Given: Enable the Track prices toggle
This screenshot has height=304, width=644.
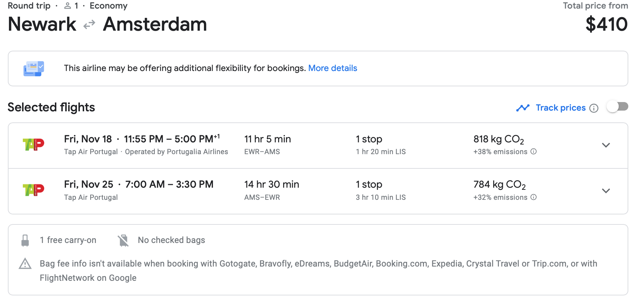Looking at the screenshot, I should [x=617, y=107].
